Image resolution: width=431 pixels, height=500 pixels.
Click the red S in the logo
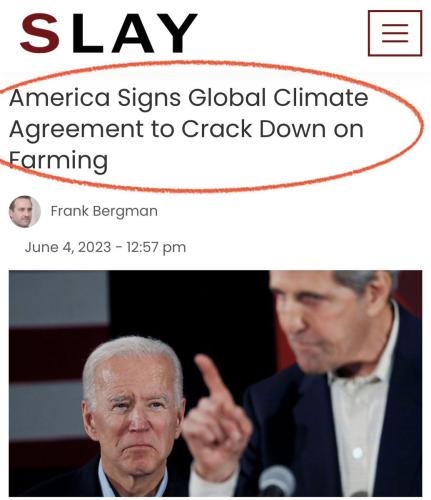click(40, 33)
